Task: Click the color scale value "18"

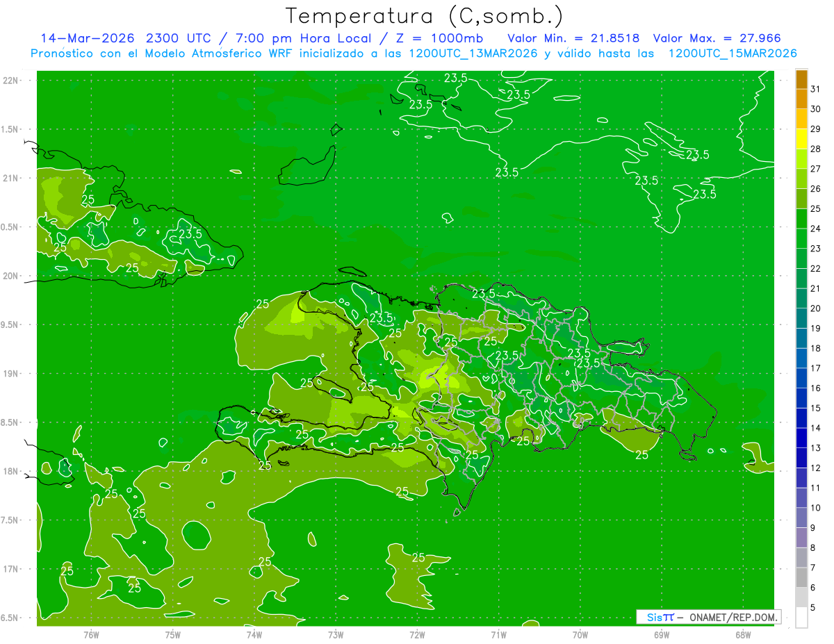Action: [816, 348]
